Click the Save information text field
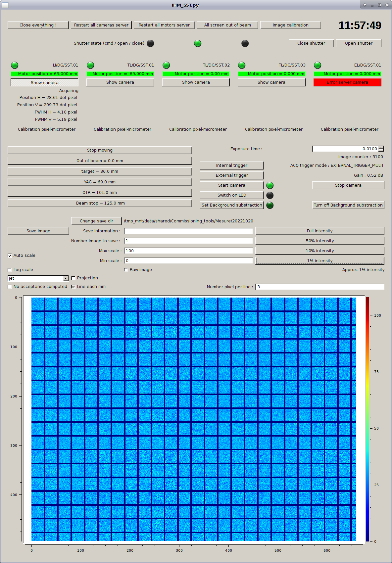The height and width of the screenshot is (563, 392). (x=188, y=231)
